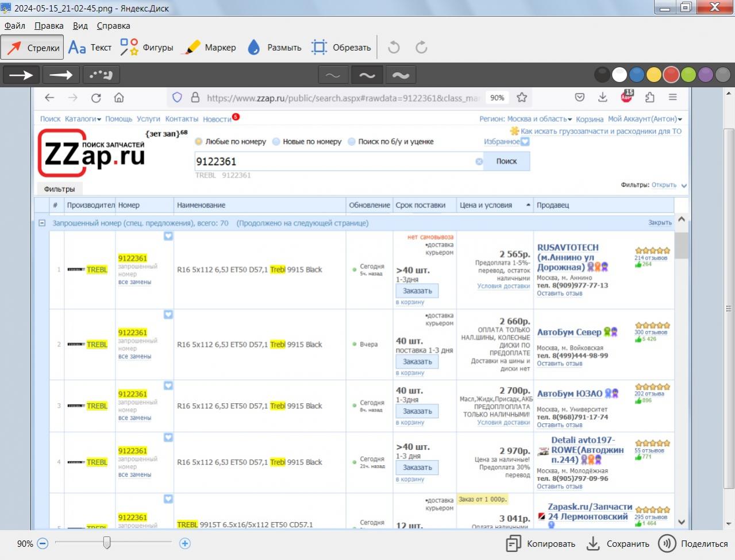Viewport: 735px width, 560px height.
Task: Click the Поделиться button
Action: tap(694, 543)
